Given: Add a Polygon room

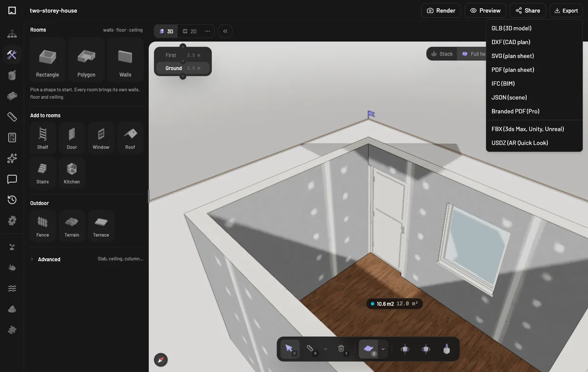Looking at the screenshot, I should (x=86, y=60).
